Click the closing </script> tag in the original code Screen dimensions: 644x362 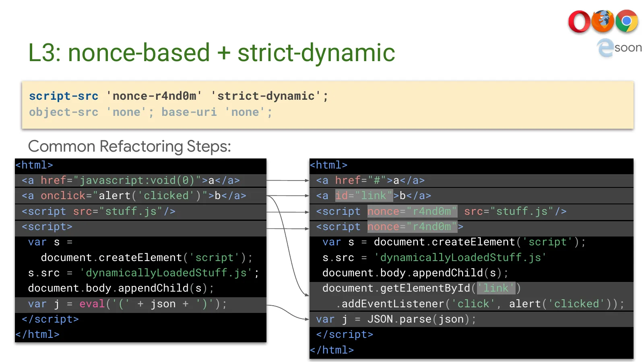pyautogui.click(x=50, y=319)
